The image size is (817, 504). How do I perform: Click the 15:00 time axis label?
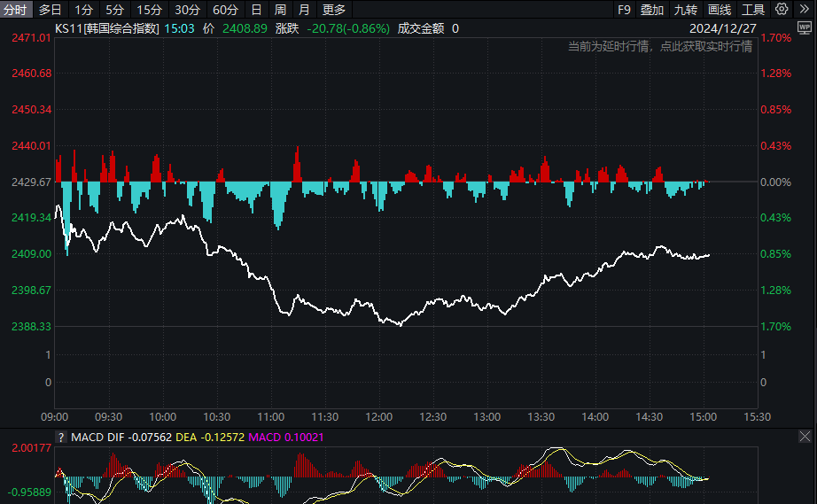[704, 417]
